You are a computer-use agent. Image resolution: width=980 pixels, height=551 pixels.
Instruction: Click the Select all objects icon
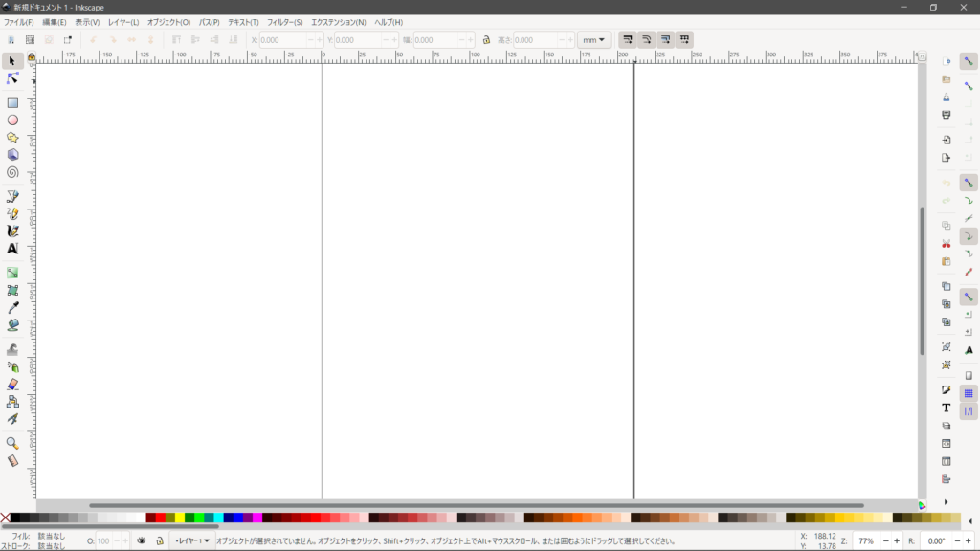11,40
